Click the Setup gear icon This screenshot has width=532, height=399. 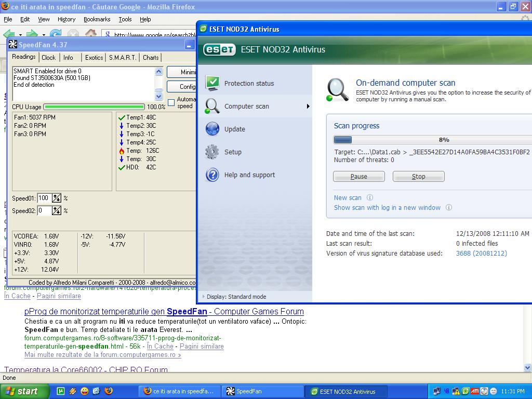pos(212,152)
